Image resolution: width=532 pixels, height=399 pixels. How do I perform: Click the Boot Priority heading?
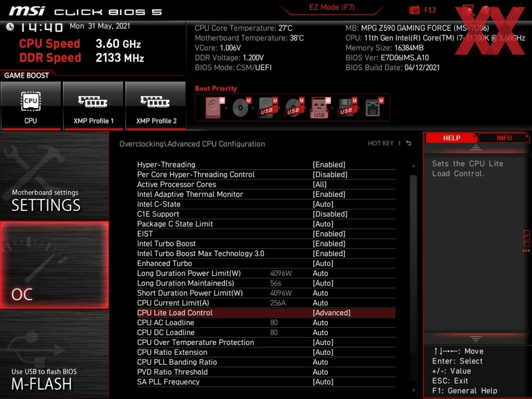coord(216,88)
